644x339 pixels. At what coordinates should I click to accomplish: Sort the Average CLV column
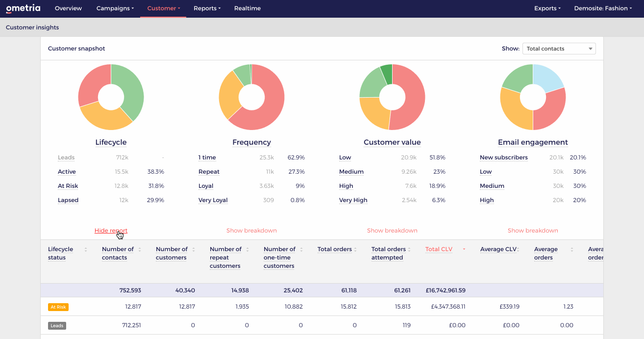[x=519, y=249]
